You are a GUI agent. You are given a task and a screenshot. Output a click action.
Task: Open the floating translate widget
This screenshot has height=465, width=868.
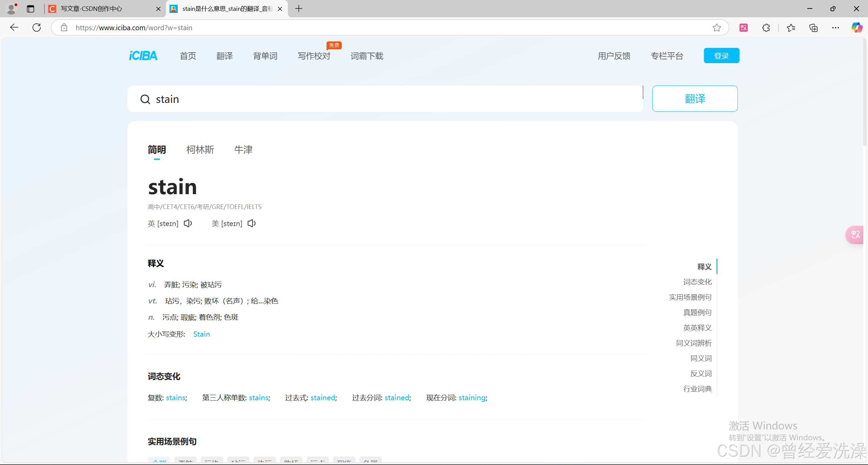[x=855, y=235]
